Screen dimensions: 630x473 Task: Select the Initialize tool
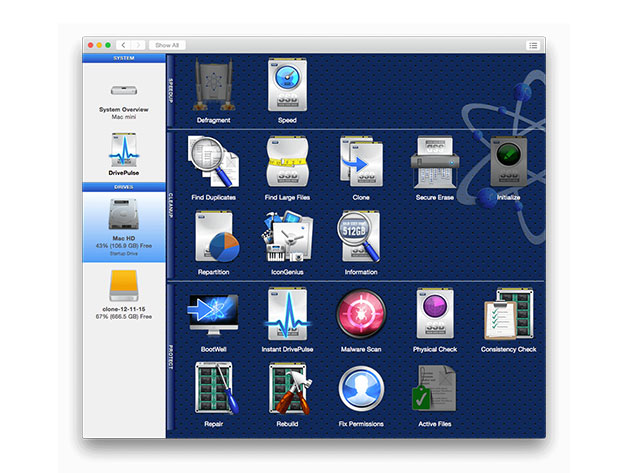pyautogui.click(x=509, y=167)
